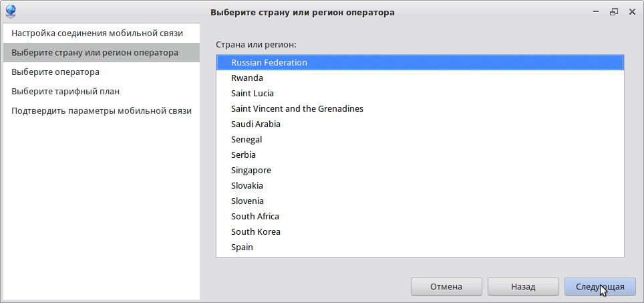Choose South Korea from the list
Image resolution: width=644 pixels, height=303 pixels.
(x=256, y=231)
